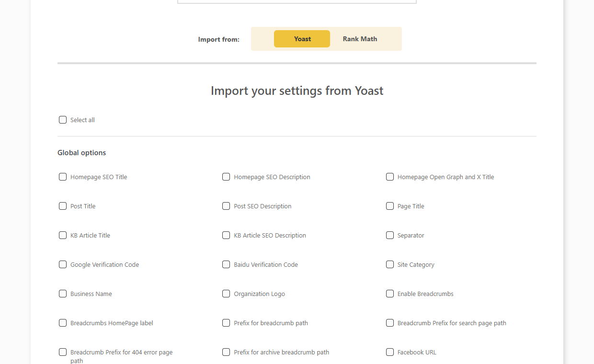This screenshot has height=364, width=594.
Task: Check Breadcrumb Prefix for 404 error page path
Action: point(63,352)
